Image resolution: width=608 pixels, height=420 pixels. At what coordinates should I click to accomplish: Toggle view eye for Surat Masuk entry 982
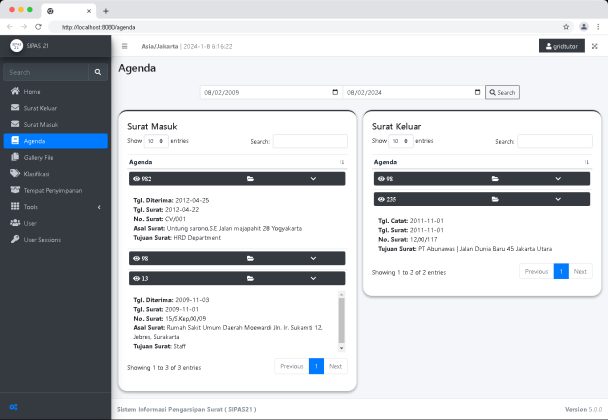[x=135, y=178]
